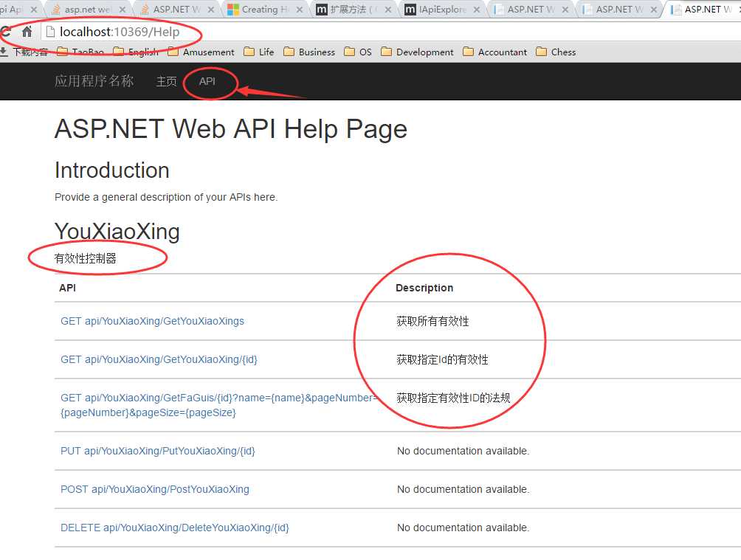The width and height of the screenshot is (741, 560).
Task: Switch to the Creating H... tab
Action: (x=266, y=10)
